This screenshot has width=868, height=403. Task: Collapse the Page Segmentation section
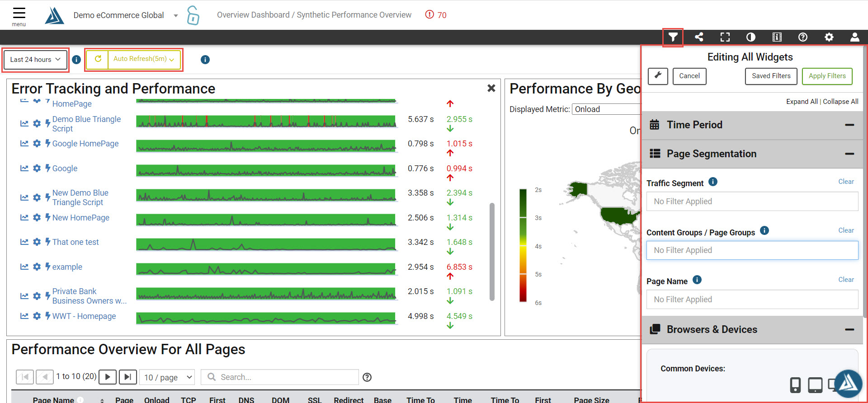click(x=849, y=154)
